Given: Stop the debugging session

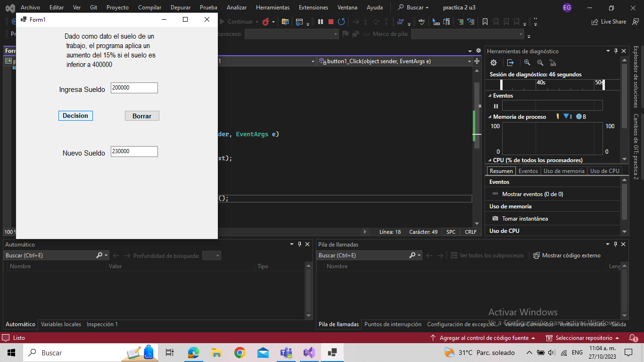Looking at the screenshot, I should coord(330,21).
